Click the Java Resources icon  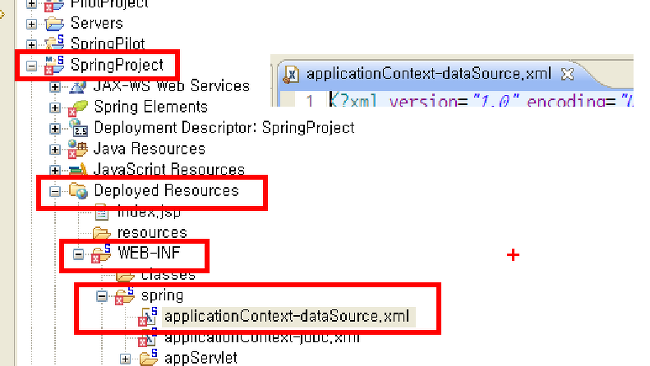point(78,149)
